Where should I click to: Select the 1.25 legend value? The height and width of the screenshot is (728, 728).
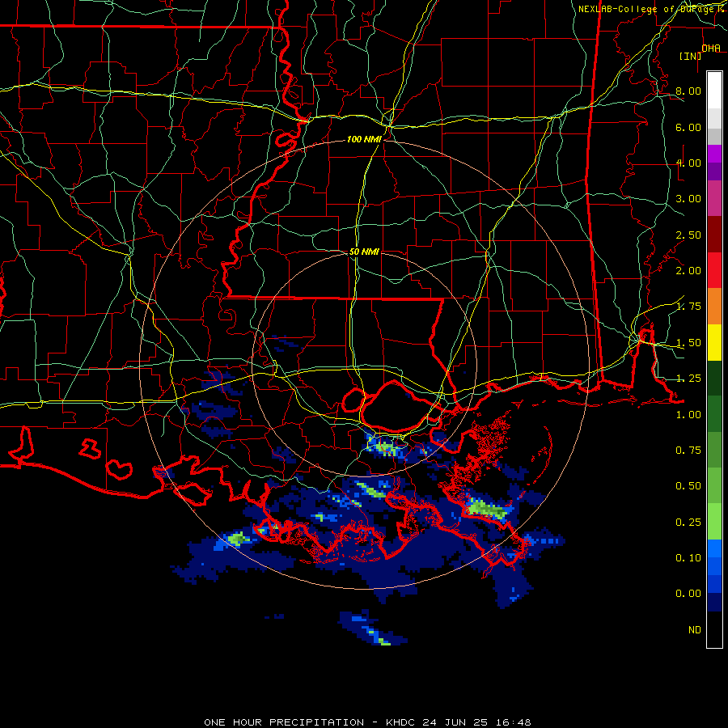(x=688, y=379)
